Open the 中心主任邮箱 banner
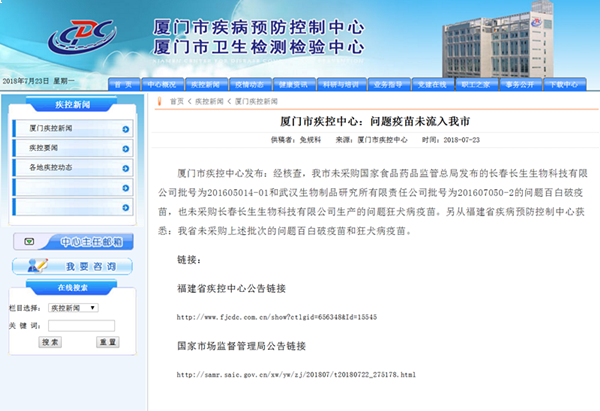600x411 pixels. pyautogui.click(x=73, y=241)
